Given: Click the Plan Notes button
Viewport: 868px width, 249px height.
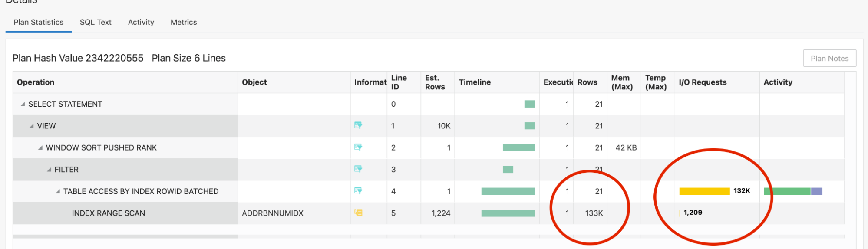Looking at the screenshot, I should [x=829, y=58].
